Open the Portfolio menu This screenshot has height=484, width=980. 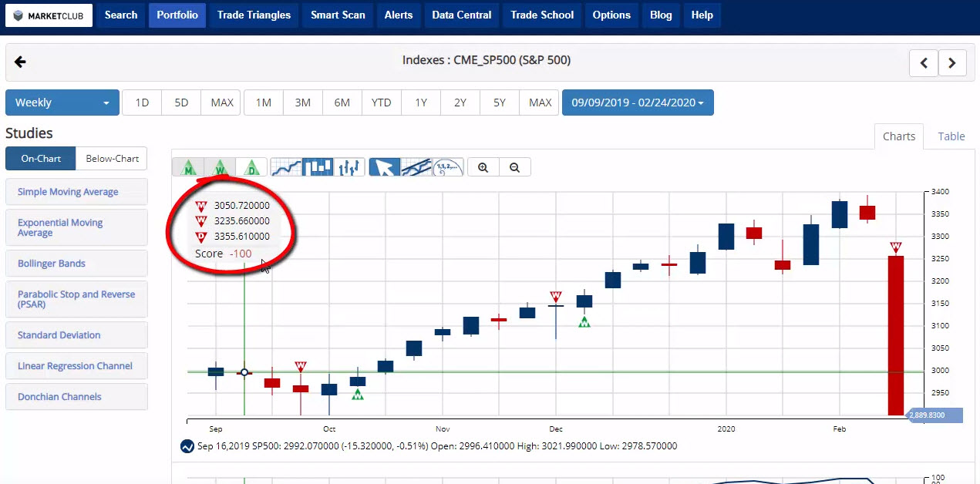tap(177, 15)
